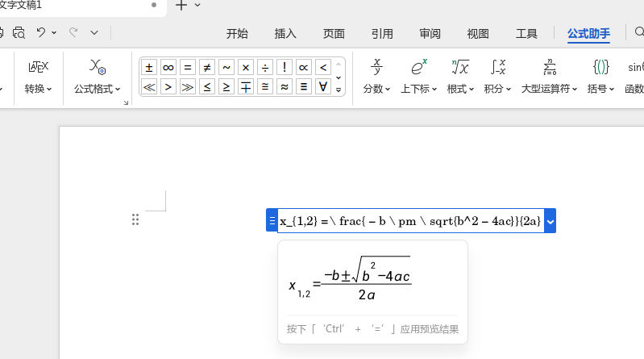Insert the approximately-equal ≅ symbol
This screenshot has width=644, height=359.
click(265, 87)
